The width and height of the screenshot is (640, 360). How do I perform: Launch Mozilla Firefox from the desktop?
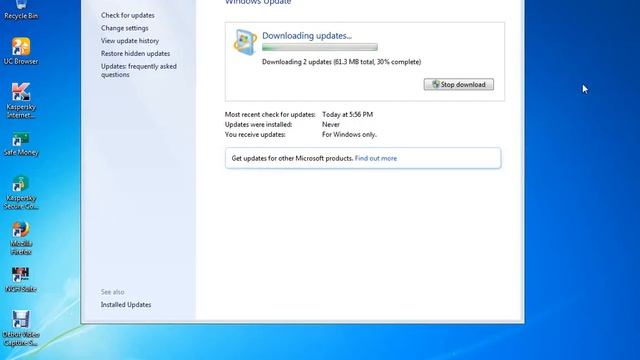click(21, 238)
